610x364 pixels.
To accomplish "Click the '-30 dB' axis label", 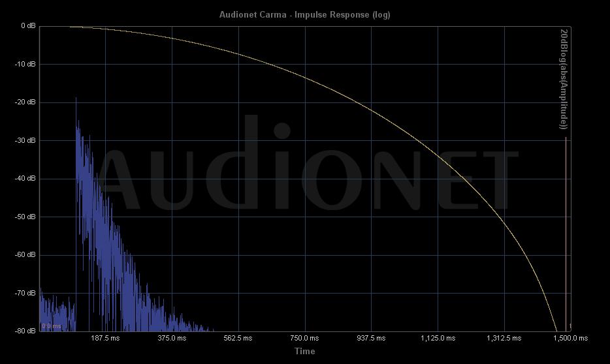I will click(25, 140).
